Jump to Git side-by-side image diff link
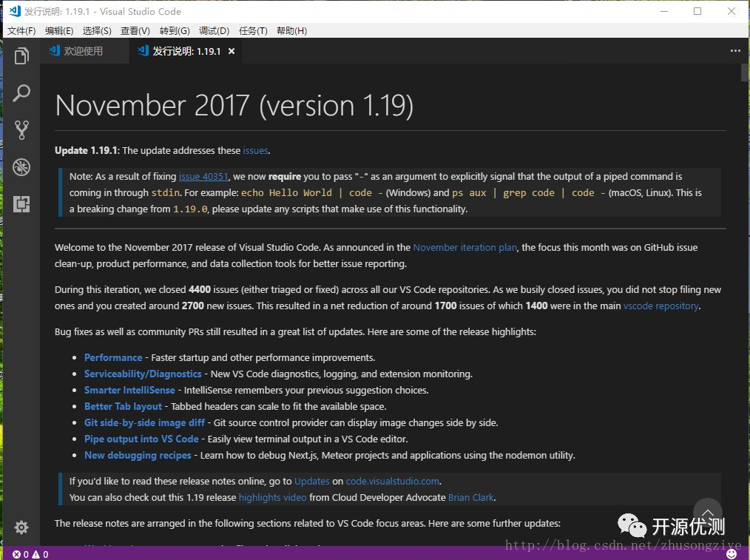750x560 pixels. (144, 422)
